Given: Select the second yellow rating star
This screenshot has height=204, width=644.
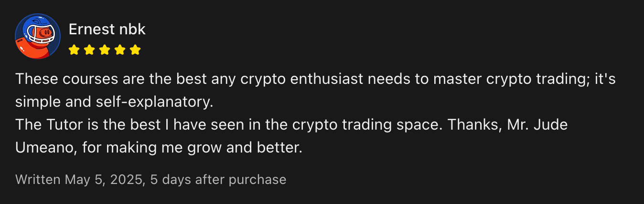Looking at the screenshot, I should click(89, 50).
